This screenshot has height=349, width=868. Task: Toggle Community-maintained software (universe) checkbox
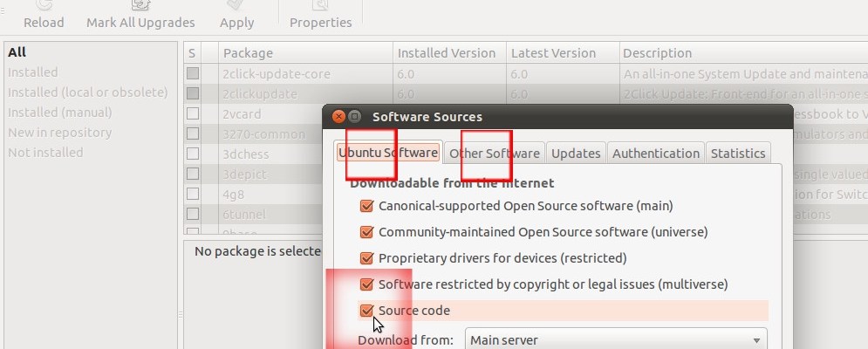(x=366, y=233)
